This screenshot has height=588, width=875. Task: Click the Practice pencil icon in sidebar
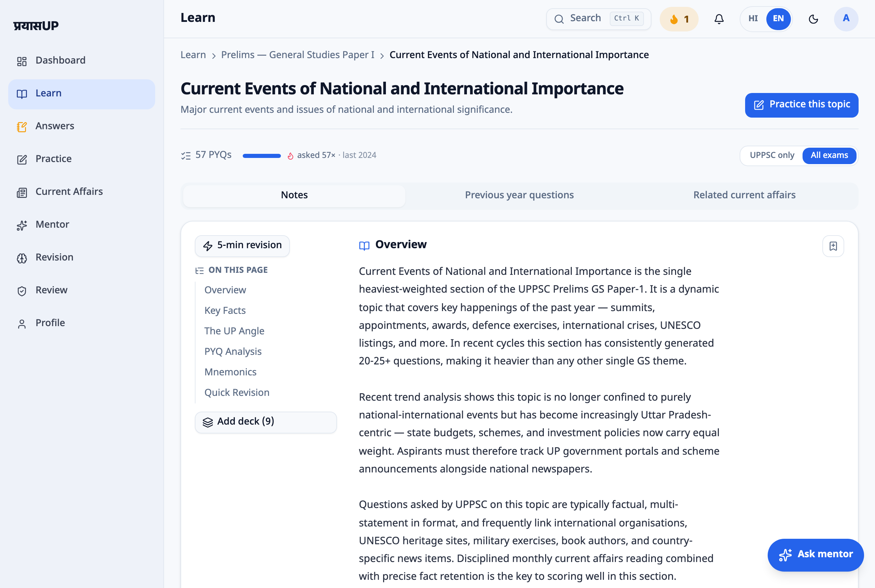point(22,159)
